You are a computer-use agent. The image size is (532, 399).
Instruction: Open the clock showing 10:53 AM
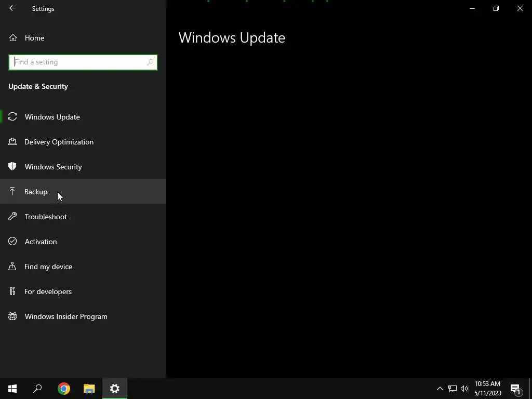[487, 389]
